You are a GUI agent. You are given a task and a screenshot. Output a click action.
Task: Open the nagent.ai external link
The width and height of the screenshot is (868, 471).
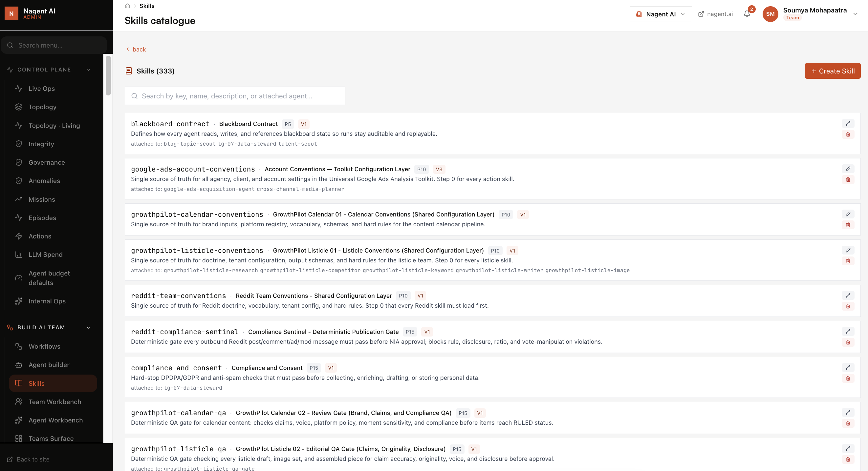point(715,14)
